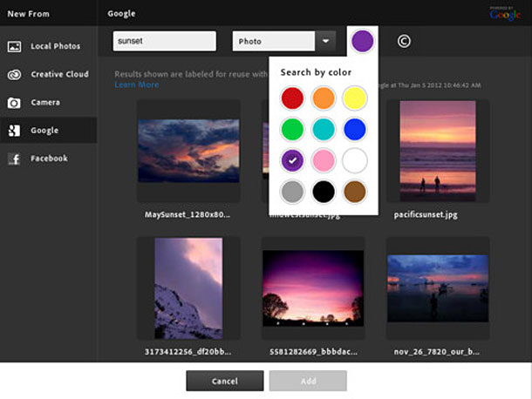This screenshot has width=532, height=399.
Task: Expand the Photo type dropdown arrow
Action: (325, 41)
